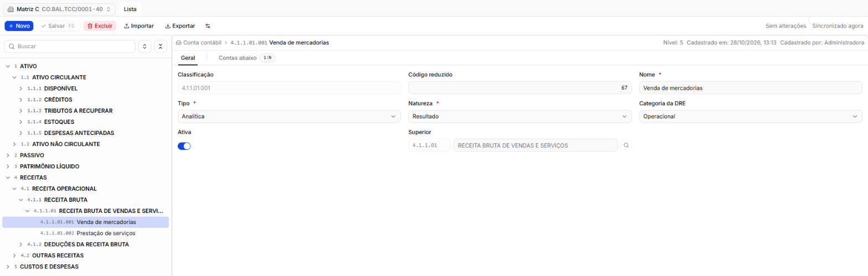The image size is (868, 276).
Task: Collapse the RECEITAS node
Action: (x=8, y=178)
